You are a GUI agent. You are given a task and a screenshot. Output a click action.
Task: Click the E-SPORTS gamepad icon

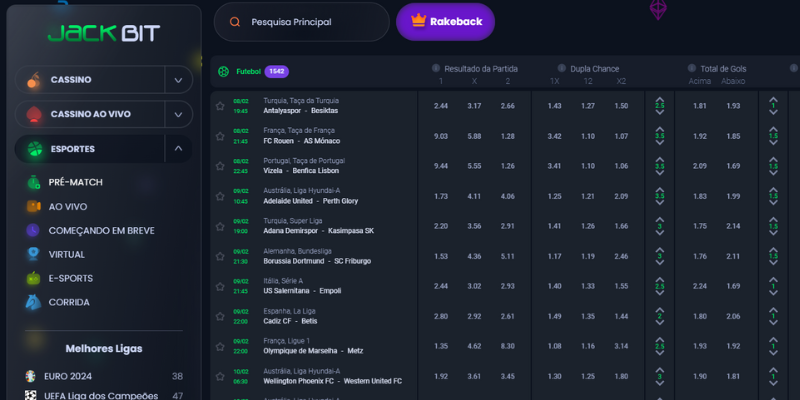(x=33, y=278)
